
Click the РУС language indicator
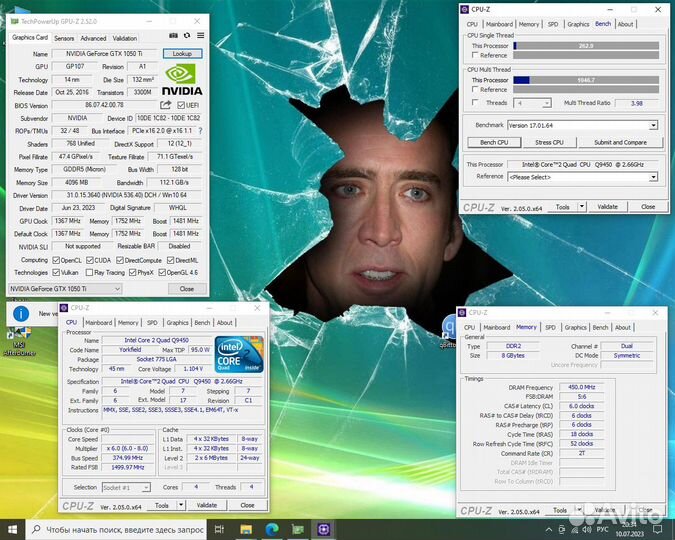coord(602,529)
